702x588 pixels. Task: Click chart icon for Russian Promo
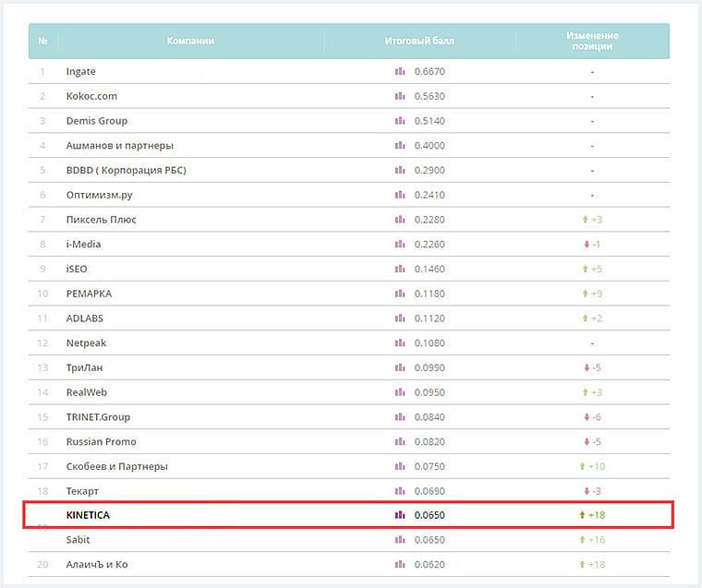point(400,441)
